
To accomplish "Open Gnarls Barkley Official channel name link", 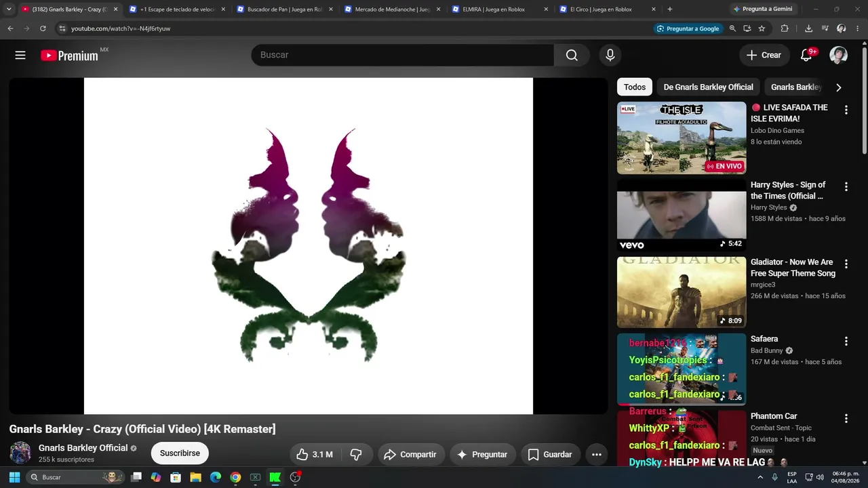I will (x=83, y=448).
